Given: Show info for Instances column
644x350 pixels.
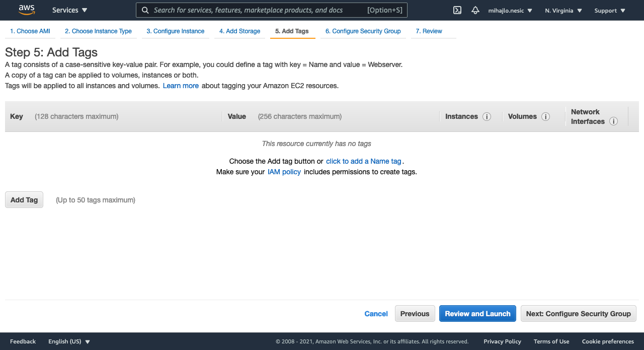Looking at the screenshot, I should tap(487, 116).
